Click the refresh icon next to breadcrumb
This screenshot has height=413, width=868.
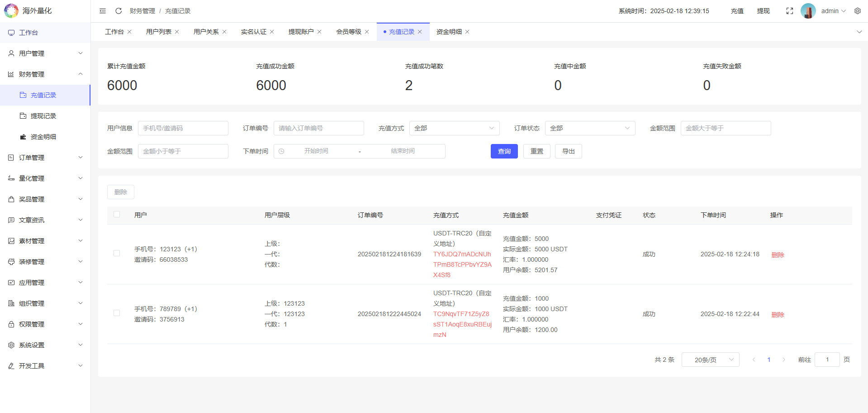tap(118, 10)
